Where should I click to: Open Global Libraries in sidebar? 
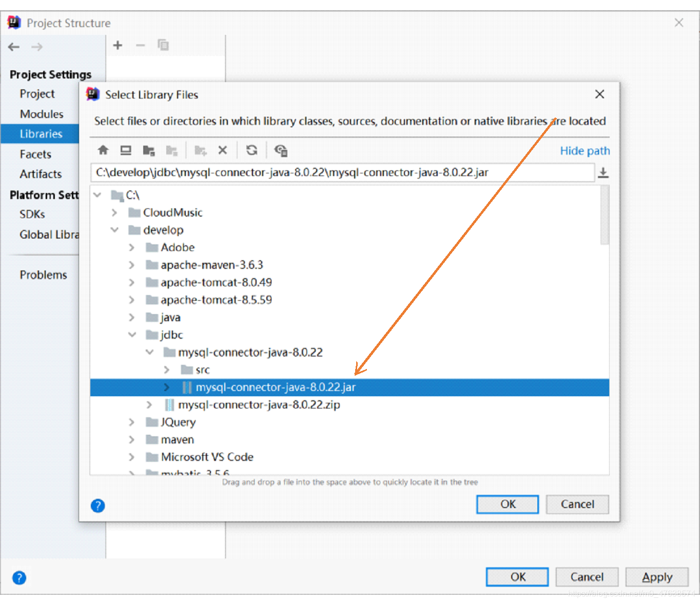pos(49,235)
